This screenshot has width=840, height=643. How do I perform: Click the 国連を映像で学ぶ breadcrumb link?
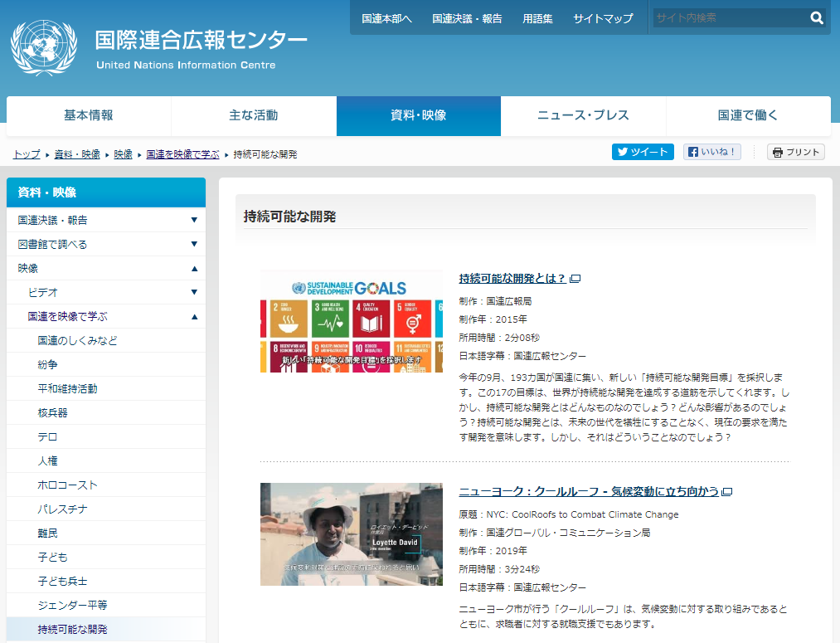[x=182, y=154]
